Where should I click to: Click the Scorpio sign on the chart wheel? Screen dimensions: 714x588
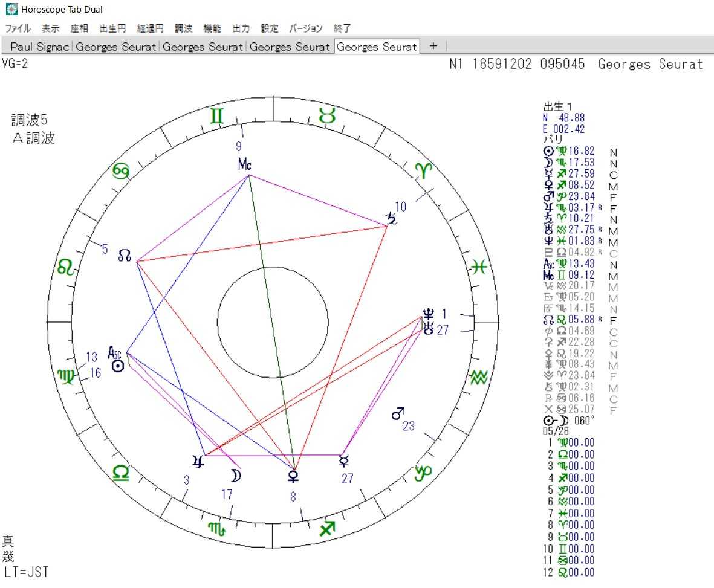coord(217,529)
